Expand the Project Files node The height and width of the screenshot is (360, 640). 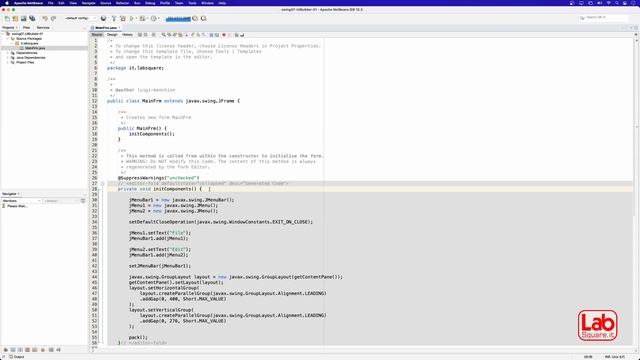(x=8, y=62)
